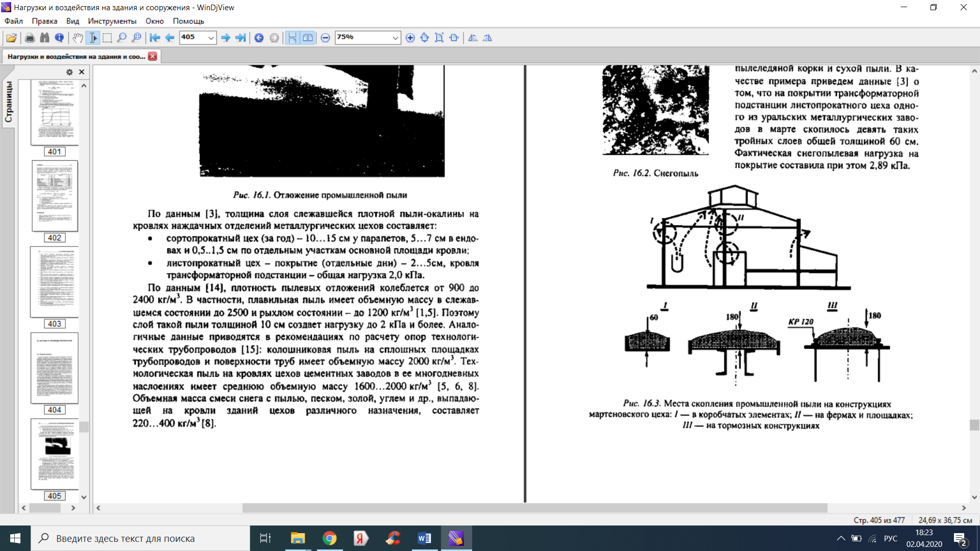Rotate the page clockwise

coord(487,38)
